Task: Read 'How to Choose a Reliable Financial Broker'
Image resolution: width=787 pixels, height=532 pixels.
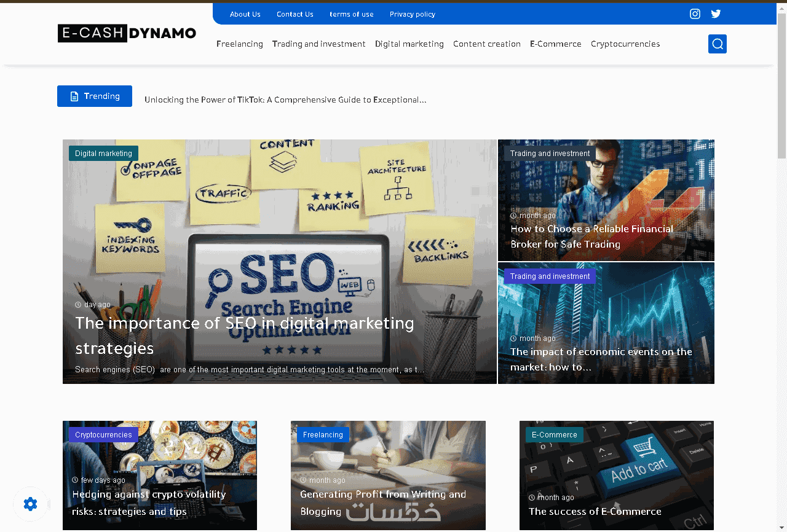Action: click(x=592, y=237)
